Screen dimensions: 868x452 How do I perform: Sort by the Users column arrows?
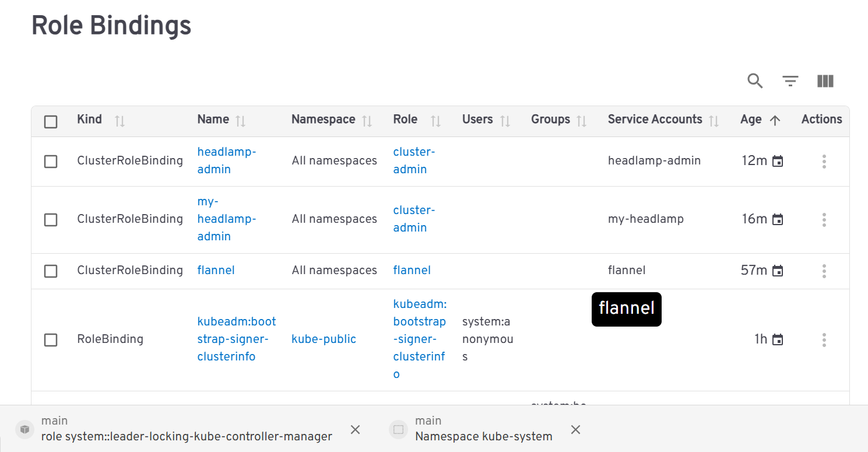tap(505, 121)
